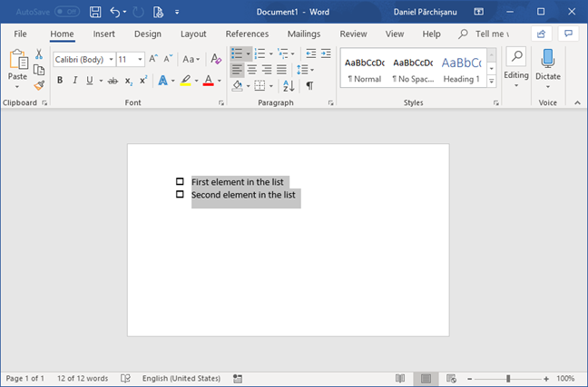The image size is (588, 387).
Task: Click the Redo icon
Action: [x=138, y=12]
